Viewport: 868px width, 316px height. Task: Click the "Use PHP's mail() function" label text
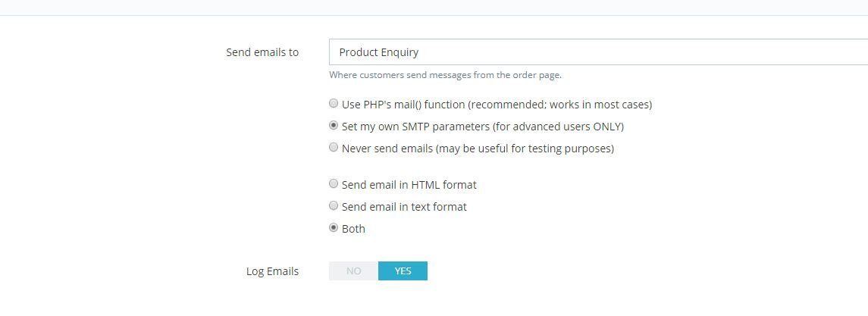click(x=497, y=105)
